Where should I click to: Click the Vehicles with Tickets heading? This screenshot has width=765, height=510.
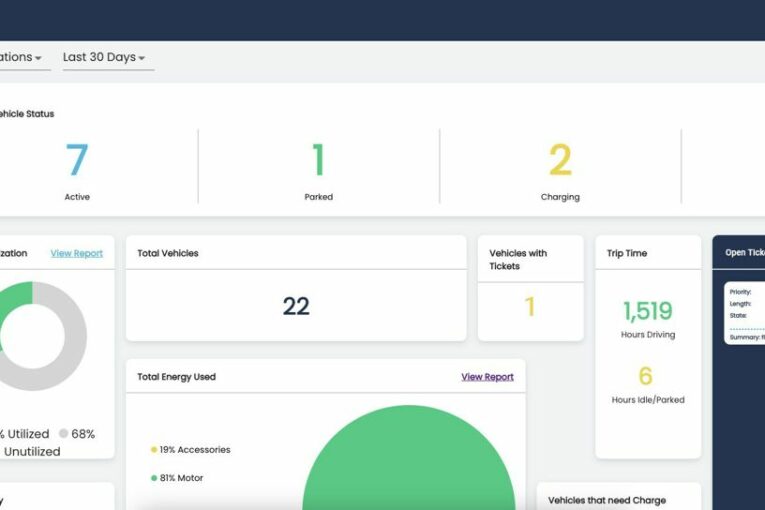click(x=518, y=260)
